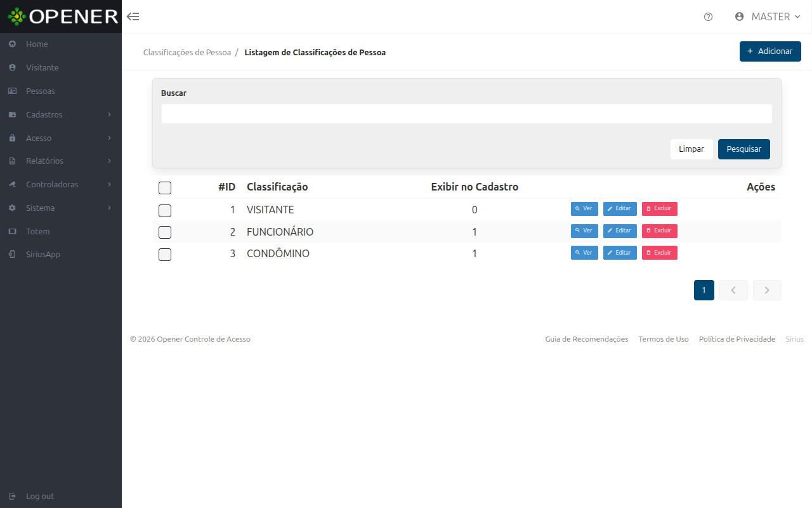Open the Pessoas menu item
Screen dimensions: 812x508
click(61, 91)
